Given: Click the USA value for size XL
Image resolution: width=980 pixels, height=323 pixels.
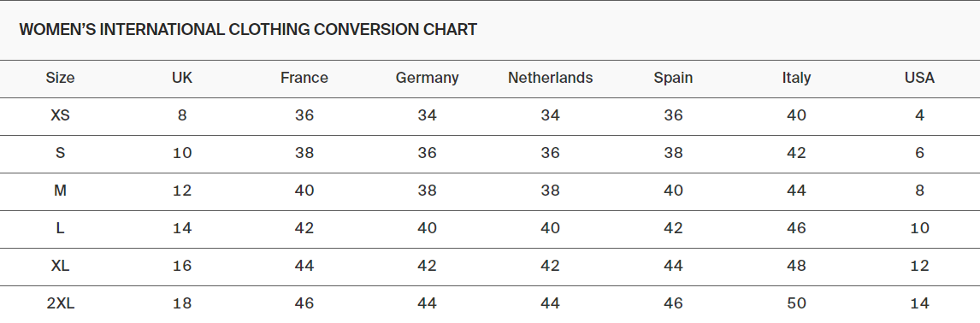Looking at the screenshot, I should click(919, 266).
